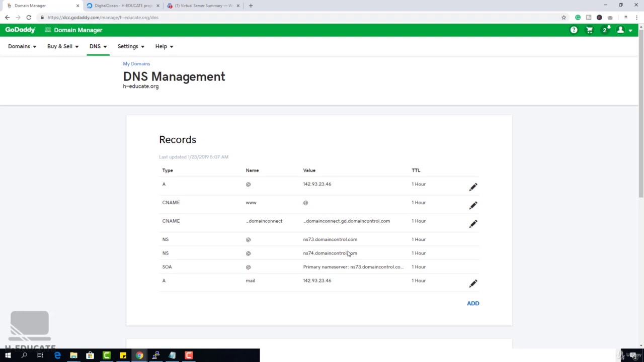The width and height of the screenshot is (644, 362).
Task: Add a new DNS record
Action: tap(473, 303)
